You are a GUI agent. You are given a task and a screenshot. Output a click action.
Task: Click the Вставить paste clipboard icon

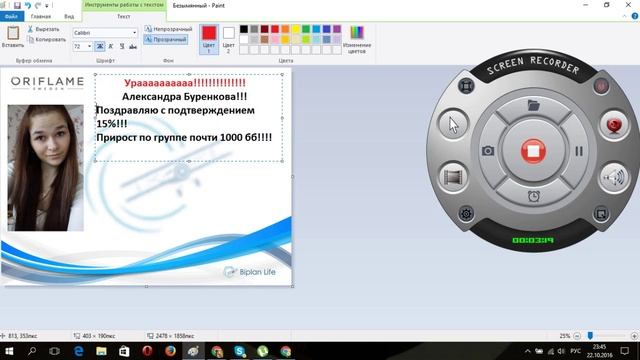13,33
